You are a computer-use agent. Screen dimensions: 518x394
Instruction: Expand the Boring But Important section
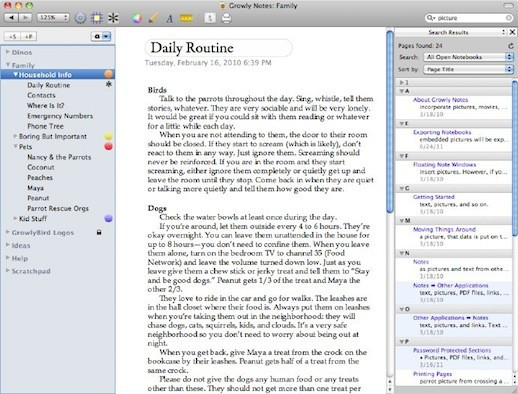click(15, 136)
